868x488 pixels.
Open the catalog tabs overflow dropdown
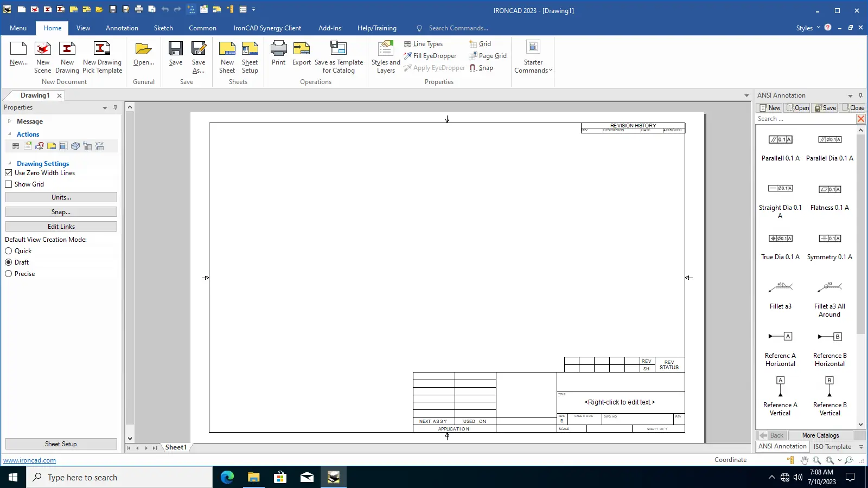coord(861,447)
